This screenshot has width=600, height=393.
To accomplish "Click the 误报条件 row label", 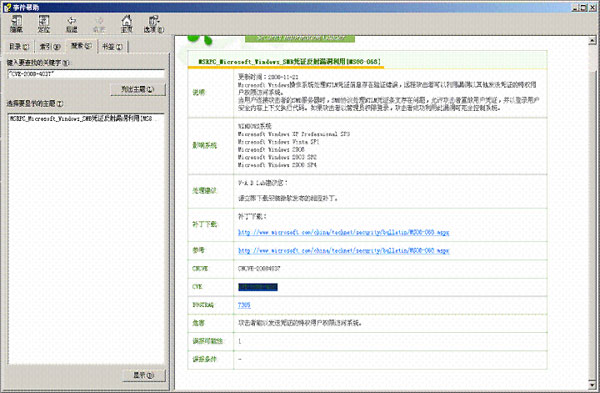I will coord(204,359).
